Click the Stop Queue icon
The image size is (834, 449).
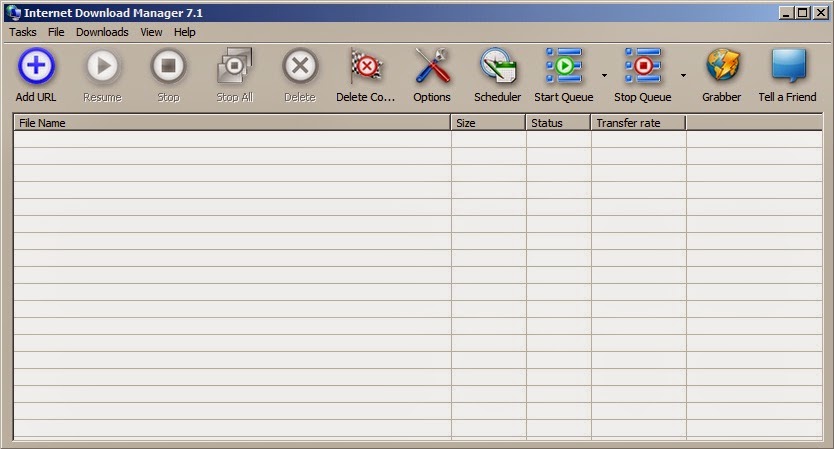point(643,66)
